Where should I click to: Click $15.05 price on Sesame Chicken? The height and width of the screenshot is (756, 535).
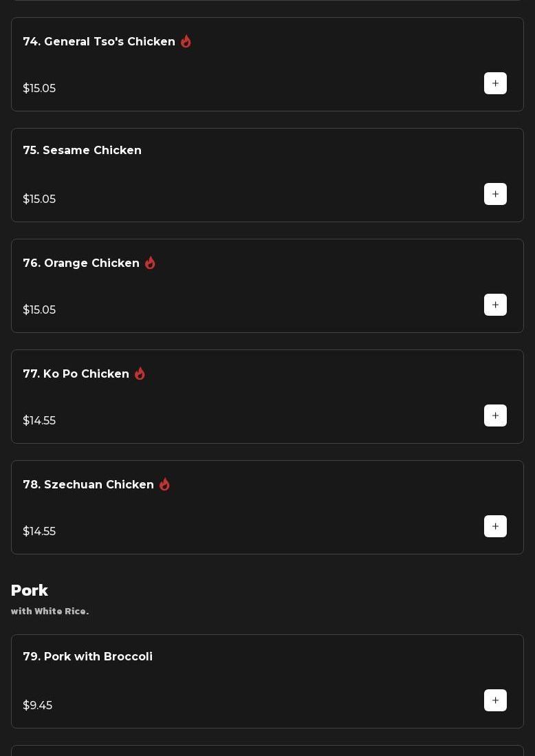(x=39, y=199)
